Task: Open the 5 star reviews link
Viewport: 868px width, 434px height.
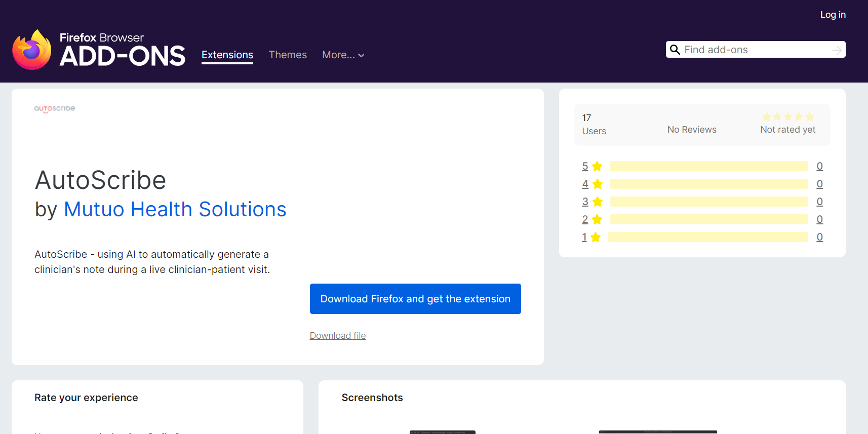Action: click(585, 166)
